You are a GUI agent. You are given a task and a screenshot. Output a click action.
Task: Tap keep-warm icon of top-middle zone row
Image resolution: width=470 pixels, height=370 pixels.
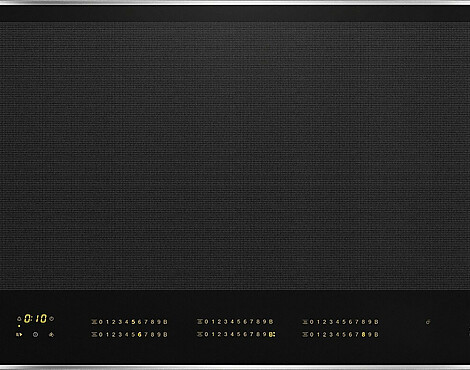click(200, 322)
